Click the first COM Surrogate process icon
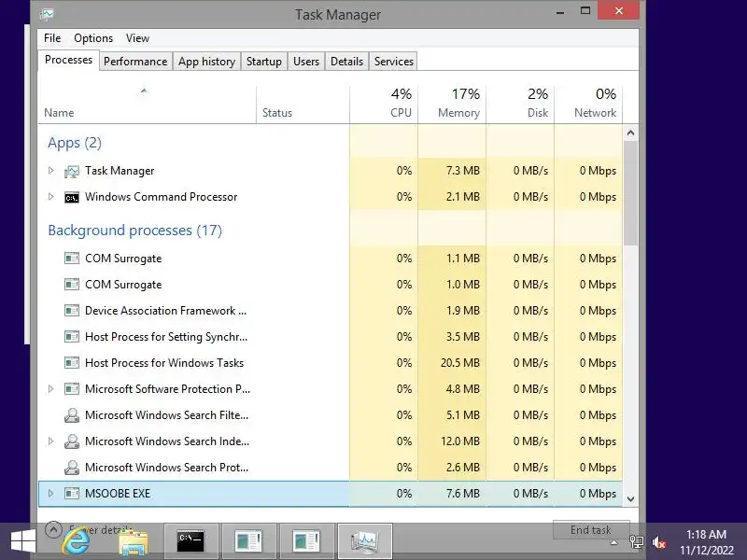The width and height of the screenshot is (747, 560). coord(72,259)
